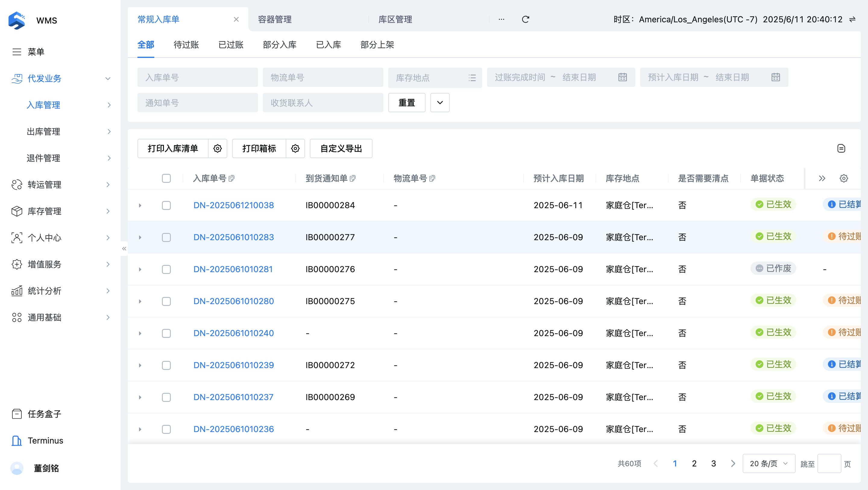868x490 pixels.
Task: Open inbound order DN-2025061010239 link
Action: pos(234,365)
